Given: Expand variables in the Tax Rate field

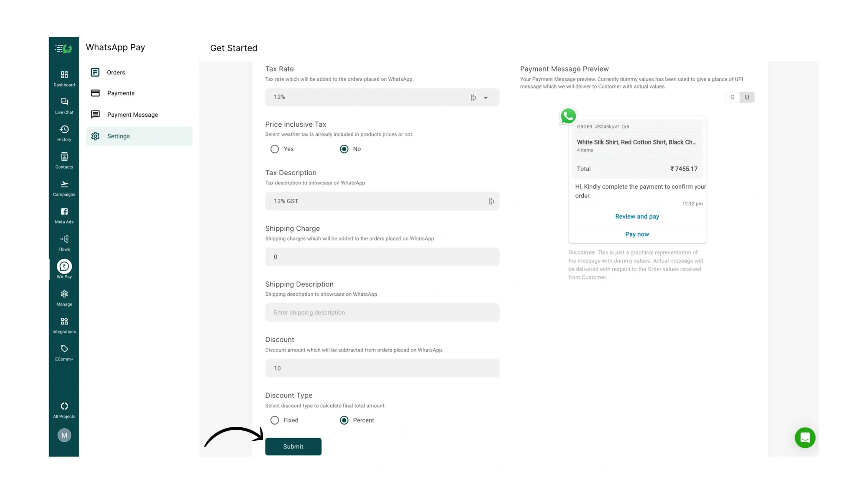Looking at the screenshot, I should [x=473, y=97].
